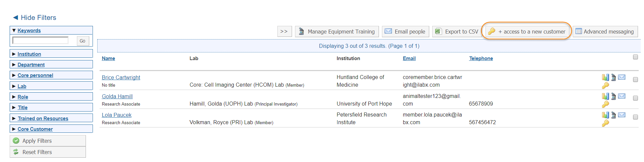Click bar chart icon in Lola Paucek row
644x162 pixels.
point(605,115)
